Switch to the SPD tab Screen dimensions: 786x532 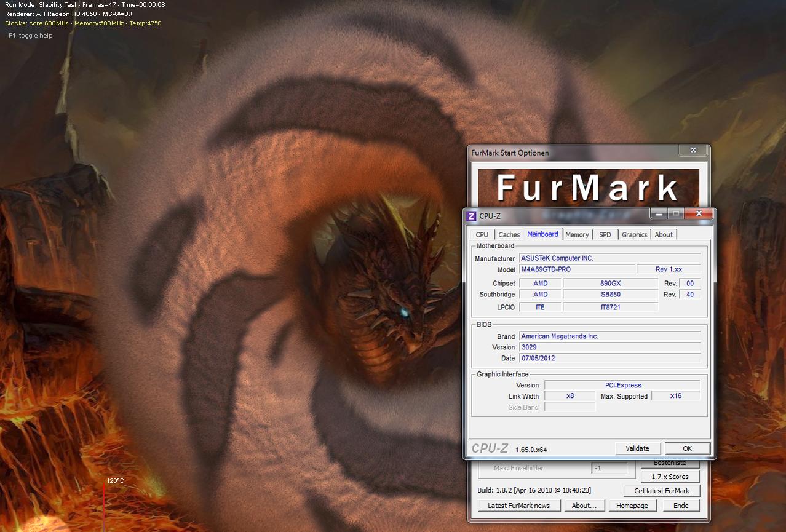coord(605,234)
